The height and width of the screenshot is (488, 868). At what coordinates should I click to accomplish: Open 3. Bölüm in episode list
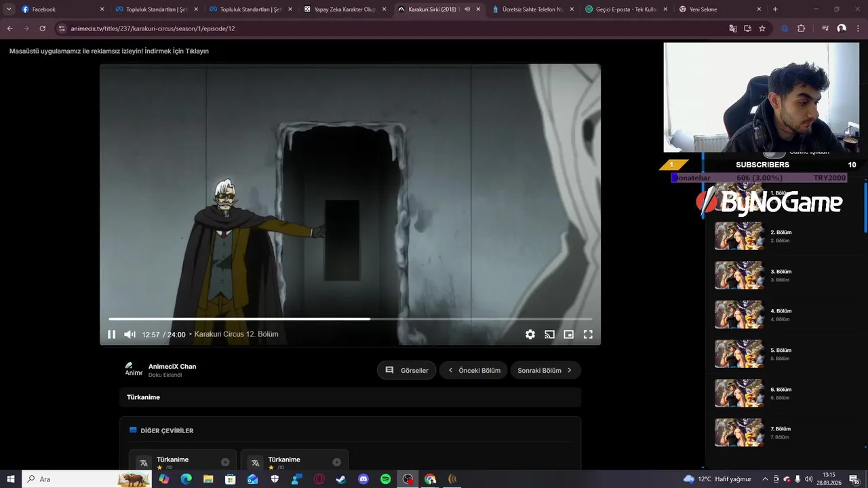[781, 275]
